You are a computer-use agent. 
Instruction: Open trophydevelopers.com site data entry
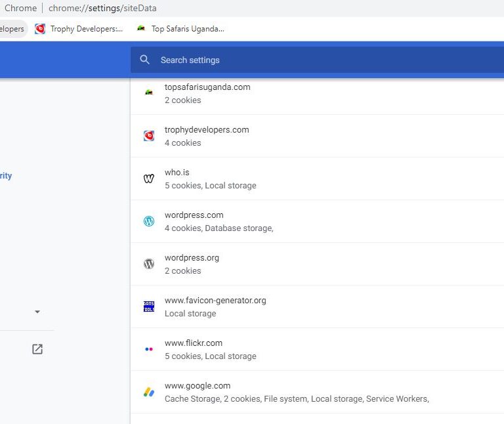(317, 136)
